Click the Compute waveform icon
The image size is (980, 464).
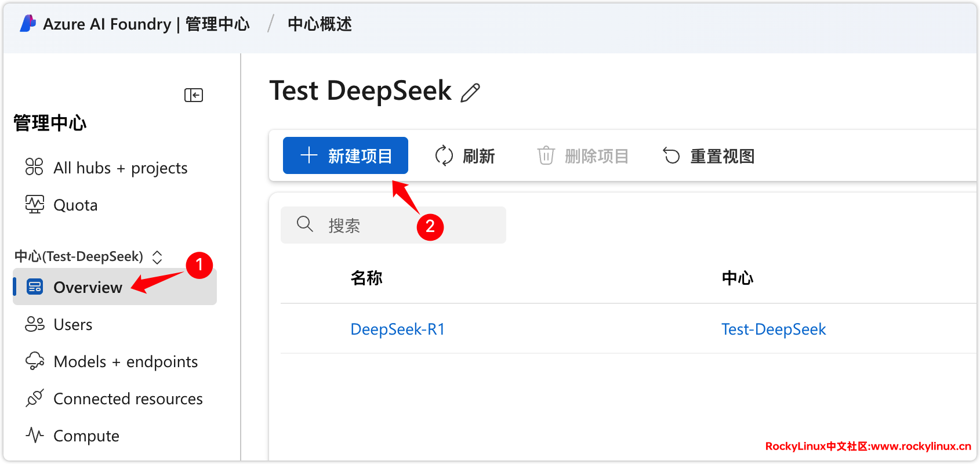click(34, 435)
